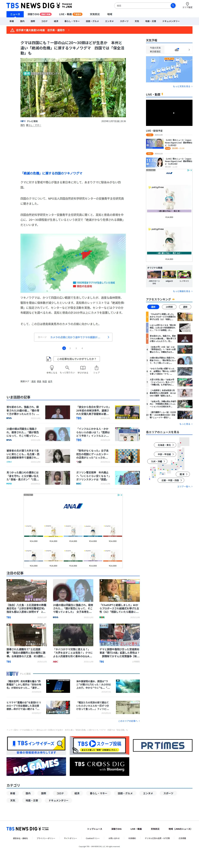Expand the 近畿・中国・四国 area button
Screen dimensions: 199x868
171,480
